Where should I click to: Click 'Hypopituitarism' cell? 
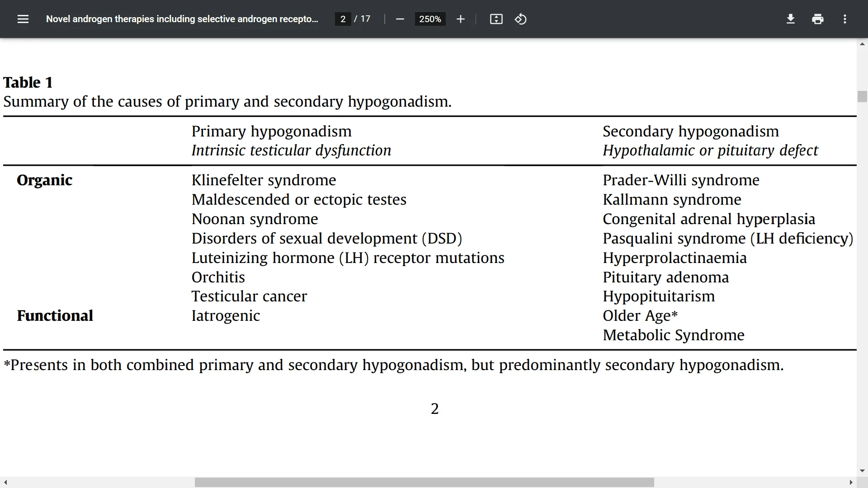tap(659, 296)
